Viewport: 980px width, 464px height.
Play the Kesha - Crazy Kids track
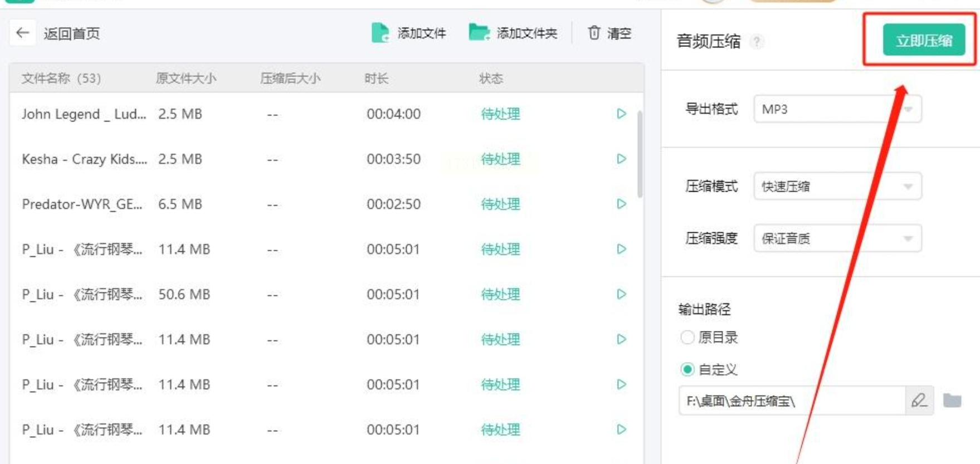(622, 159)
